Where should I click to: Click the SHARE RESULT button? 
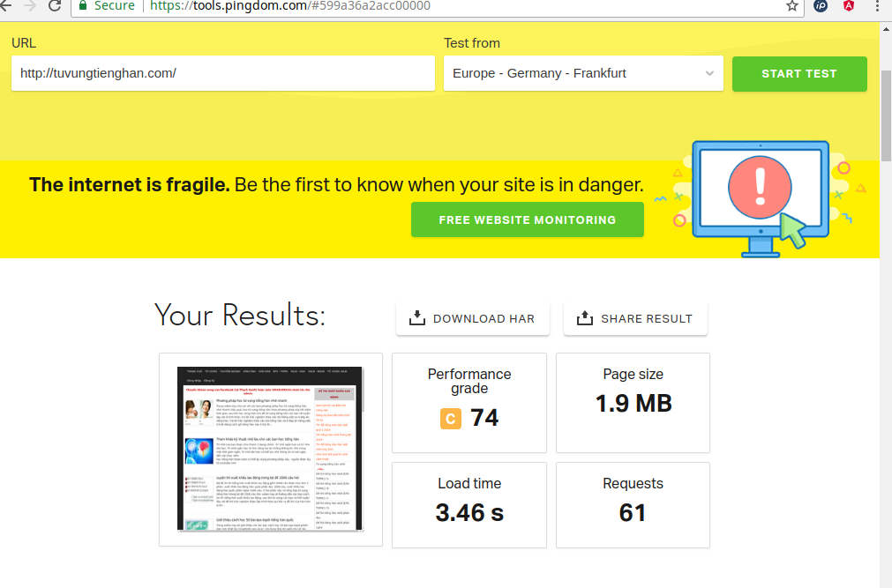click(635, 318)
